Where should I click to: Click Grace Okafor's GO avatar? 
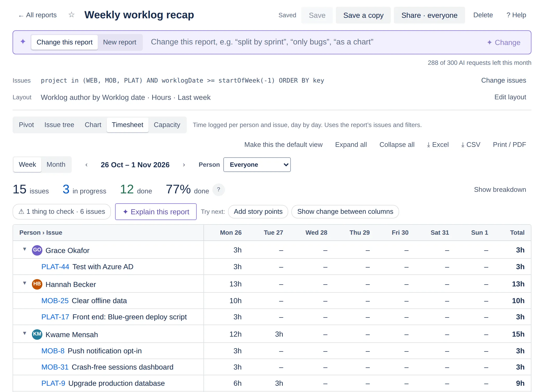pos(37,250)
